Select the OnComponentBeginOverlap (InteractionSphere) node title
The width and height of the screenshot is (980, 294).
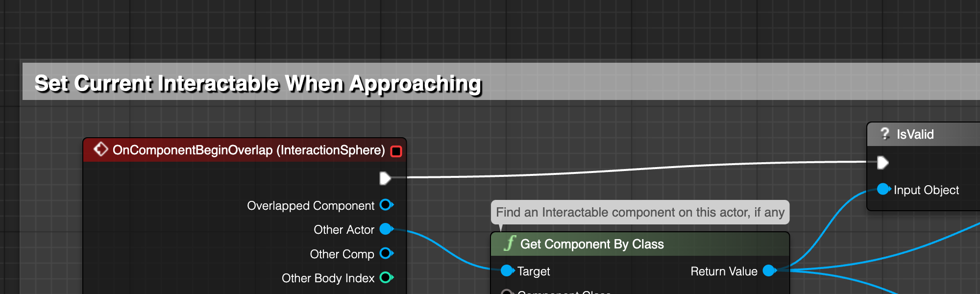249,150
